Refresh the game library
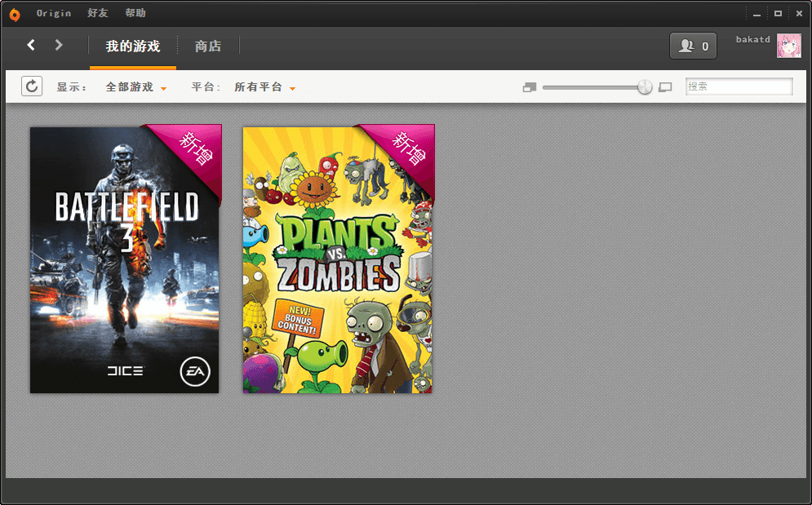Screen dimensions: 812x505 [32, 86]
